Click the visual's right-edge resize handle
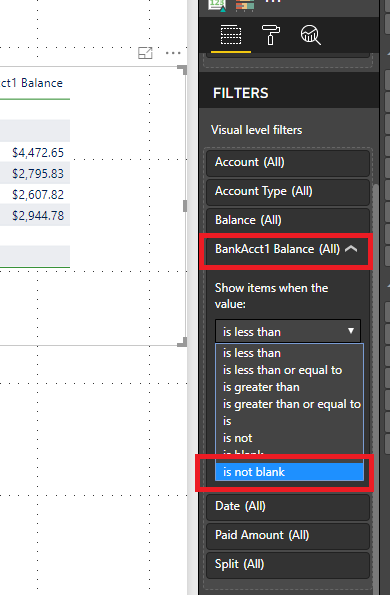 (185, 206)
